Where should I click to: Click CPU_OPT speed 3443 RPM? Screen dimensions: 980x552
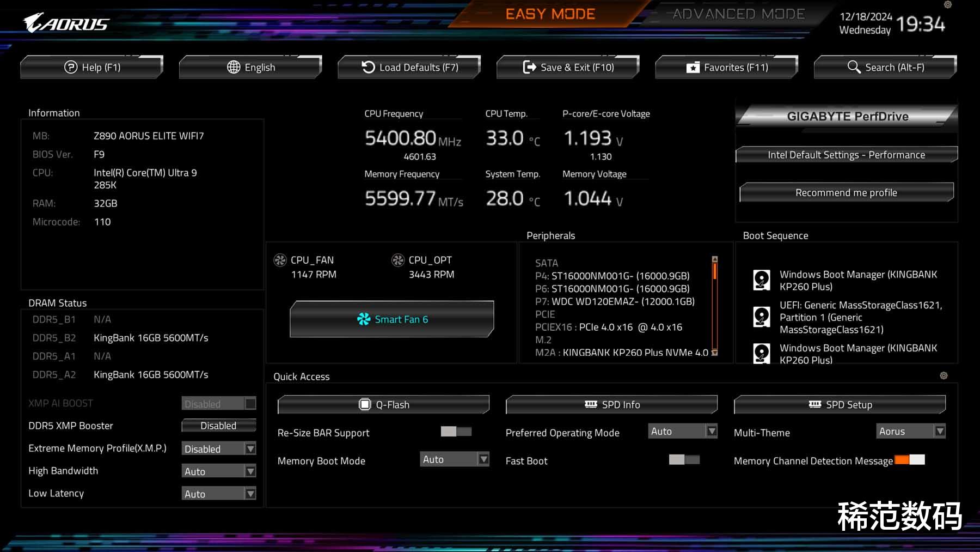(x=431, y=275)
